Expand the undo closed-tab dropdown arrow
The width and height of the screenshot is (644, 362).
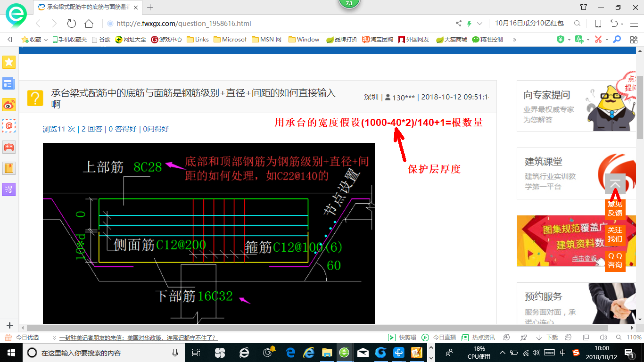coord(622,25)
